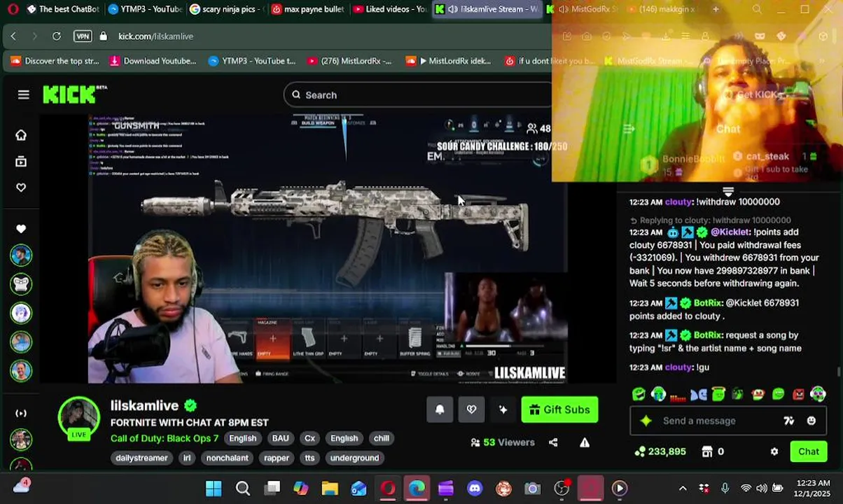Open the Browse icon in Kick sidebar
Viewport: 843px width, 504px height.
(21, 162)
